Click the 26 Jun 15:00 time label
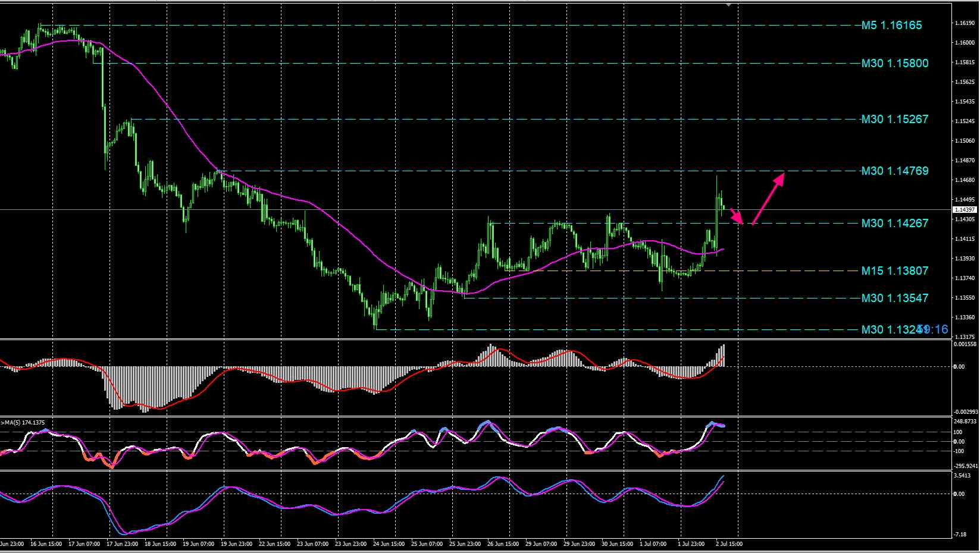 coord(503,544)
